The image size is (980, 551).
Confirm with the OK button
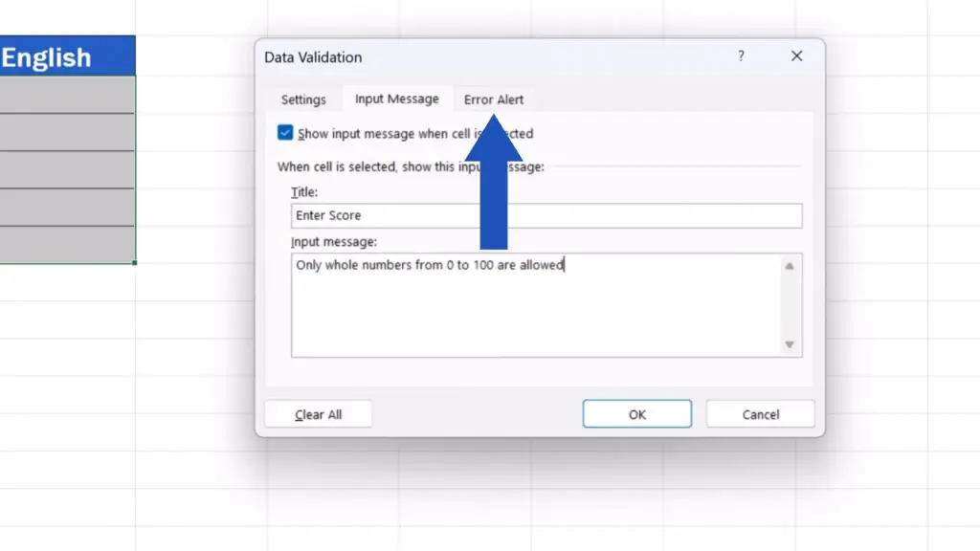pyautogui.click(x=636, y=414)
